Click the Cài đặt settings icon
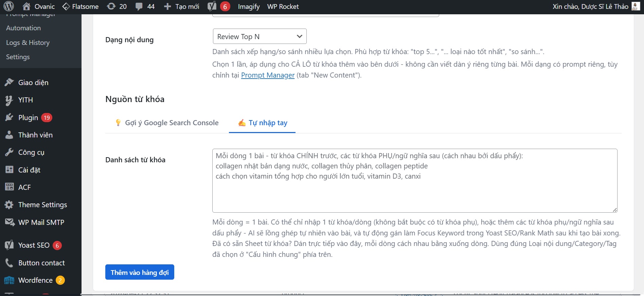This screenshot has height=296, width=644. pos(9,170)
